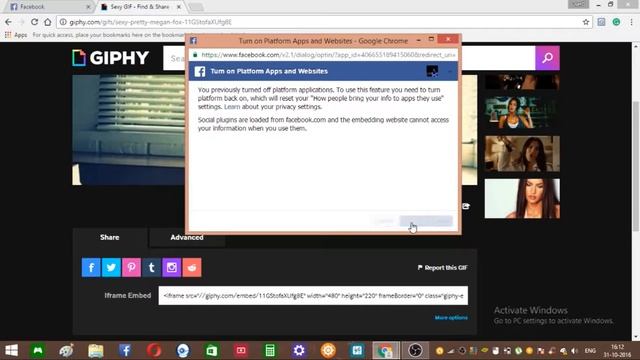Click the small share icon beside the GIF
Screen dimensions: 640x360
point(466,206)
